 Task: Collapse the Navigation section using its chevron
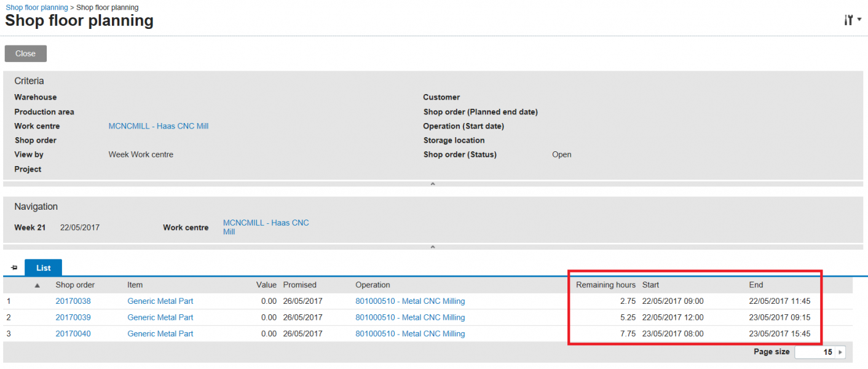coord(432,247)
